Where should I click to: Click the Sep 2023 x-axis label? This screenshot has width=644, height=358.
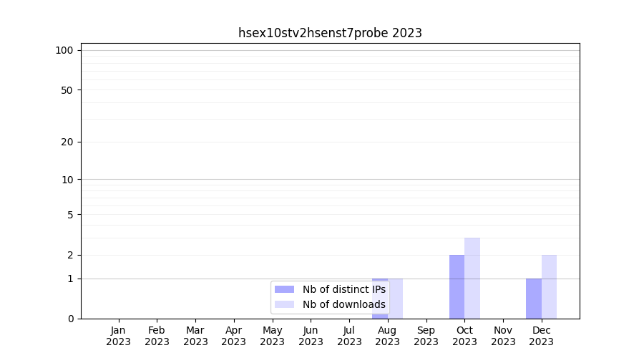point(426,336)
